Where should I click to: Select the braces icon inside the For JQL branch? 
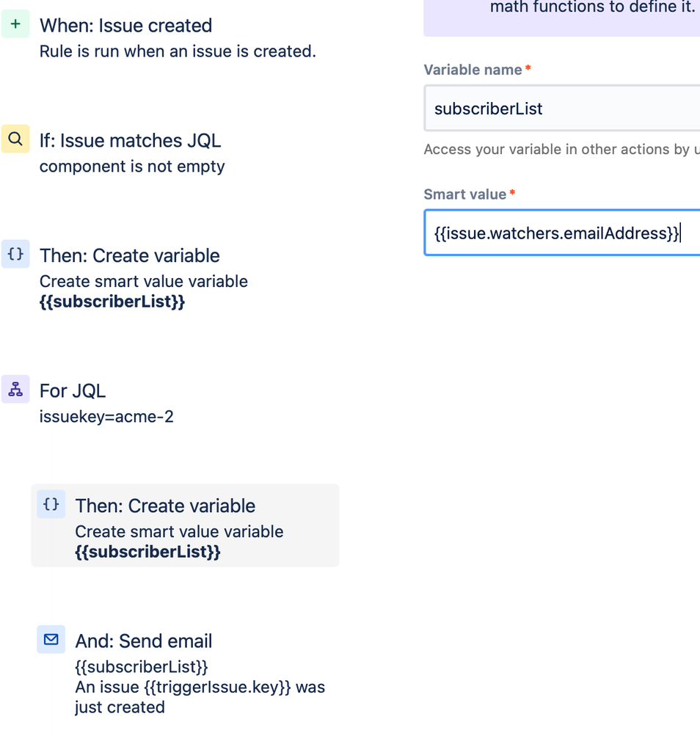pyautogui.click(x=51, y=504)
